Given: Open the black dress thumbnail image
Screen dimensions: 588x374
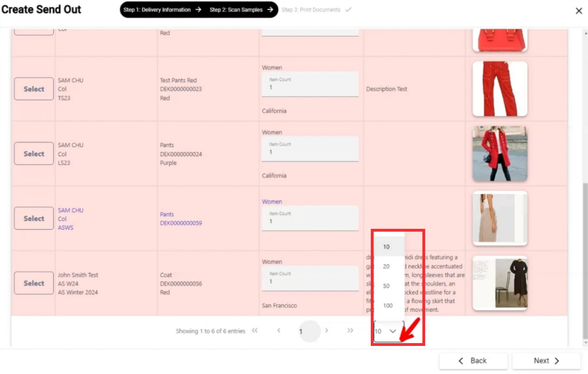Looking at the screenshot, I should (x=500, y=283).
